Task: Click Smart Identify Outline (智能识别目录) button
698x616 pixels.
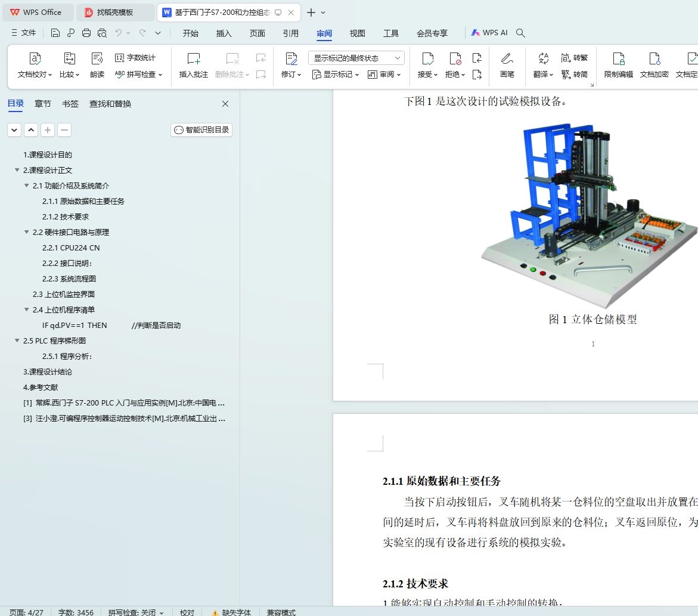Action: tap(201, 130)
